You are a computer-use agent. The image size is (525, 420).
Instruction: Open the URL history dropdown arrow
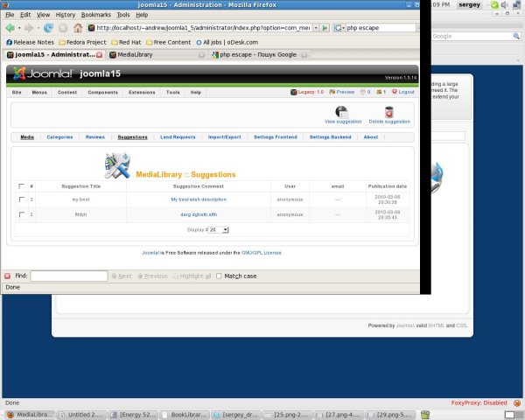(316, 28)
